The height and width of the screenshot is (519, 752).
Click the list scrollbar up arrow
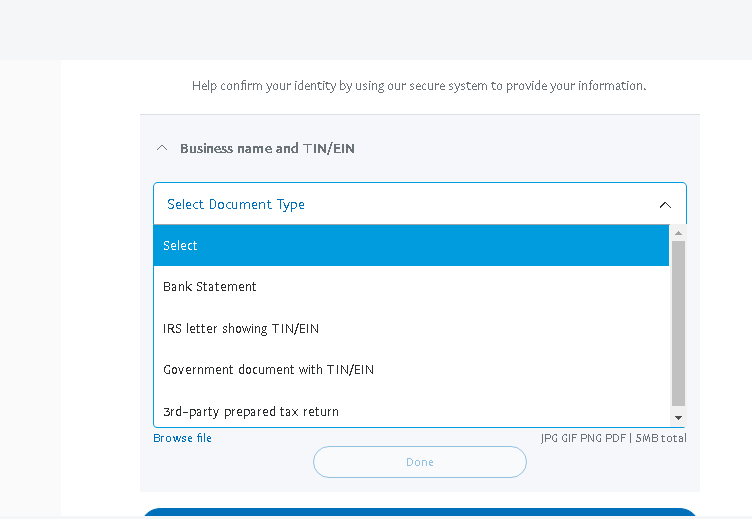click(678, 233)
